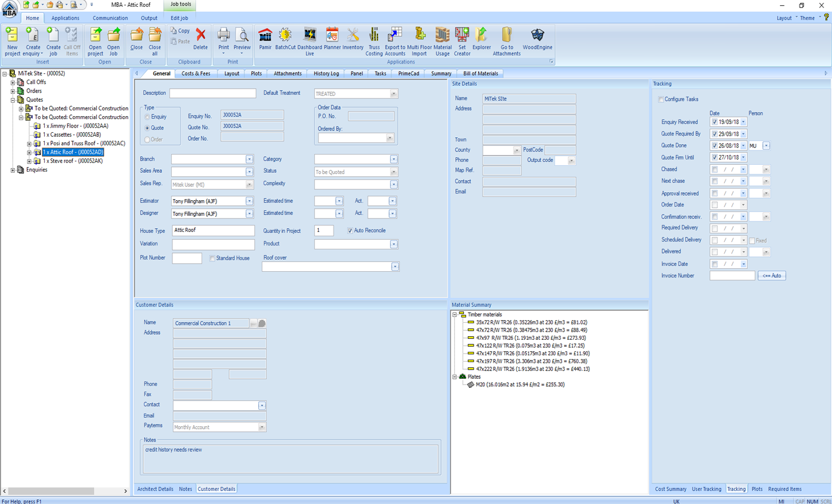
Task: Launch the Pamir application
Action: [265, 39]
